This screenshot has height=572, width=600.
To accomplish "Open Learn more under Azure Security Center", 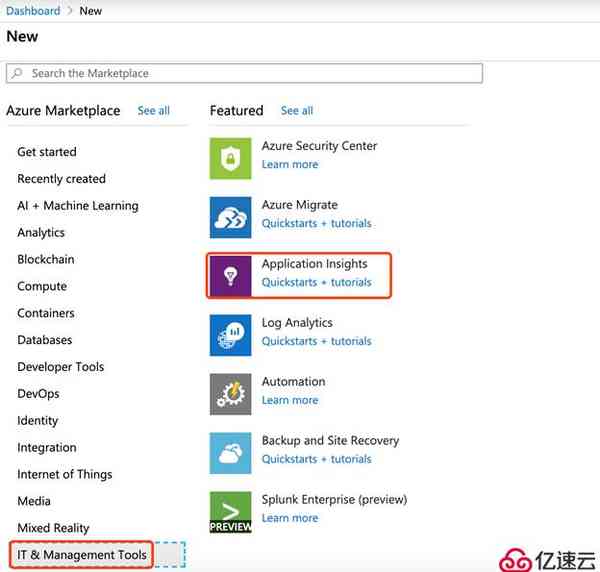I will (x=290, y=165).
